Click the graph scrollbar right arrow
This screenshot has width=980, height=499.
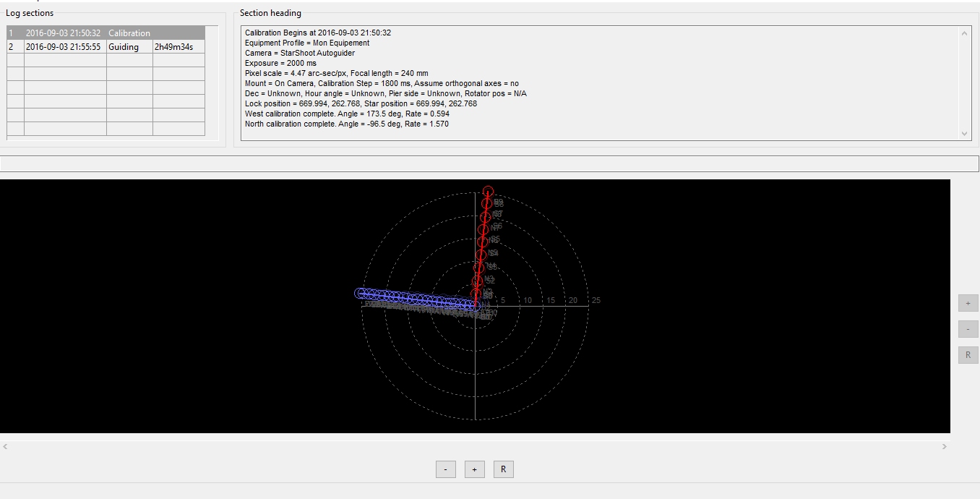(x=944, y=447)
